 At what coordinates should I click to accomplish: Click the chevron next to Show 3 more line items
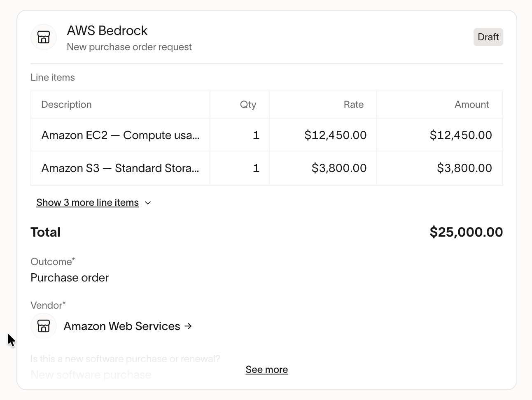[148, 203]
